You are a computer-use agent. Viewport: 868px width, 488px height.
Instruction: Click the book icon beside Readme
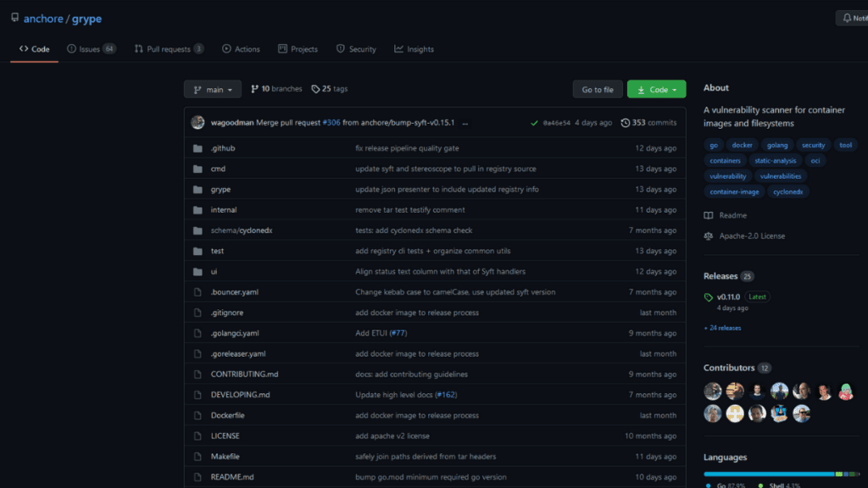(709, 215)
